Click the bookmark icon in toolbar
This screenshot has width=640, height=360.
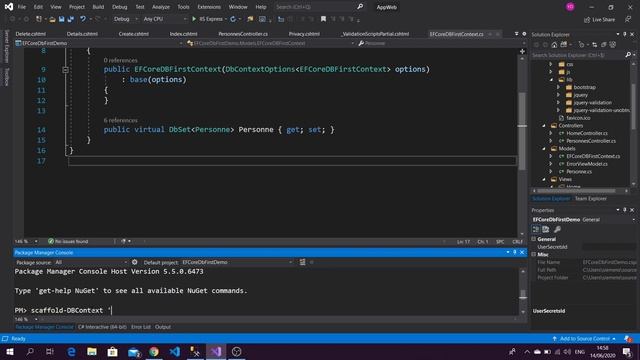pos(323,19)
